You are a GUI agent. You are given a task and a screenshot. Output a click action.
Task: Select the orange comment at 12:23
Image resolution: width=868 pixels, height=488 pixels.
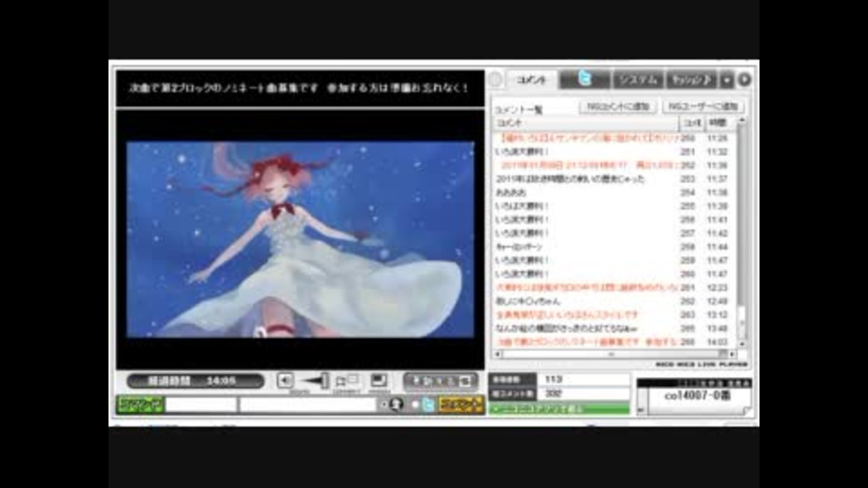(615, 287)
